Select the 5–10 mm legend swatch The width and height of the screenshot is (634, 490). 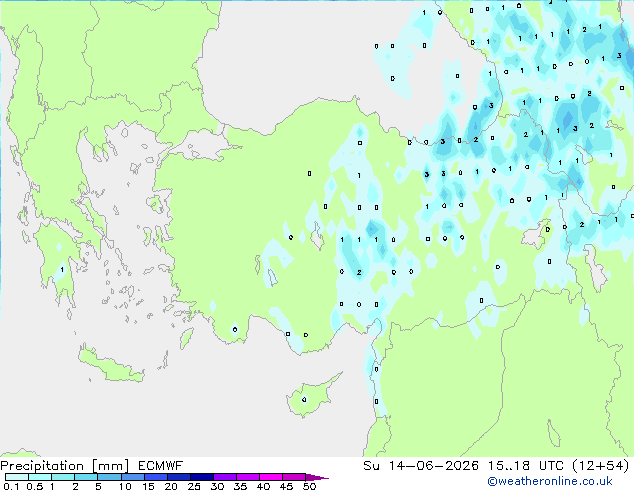[110, 477]
